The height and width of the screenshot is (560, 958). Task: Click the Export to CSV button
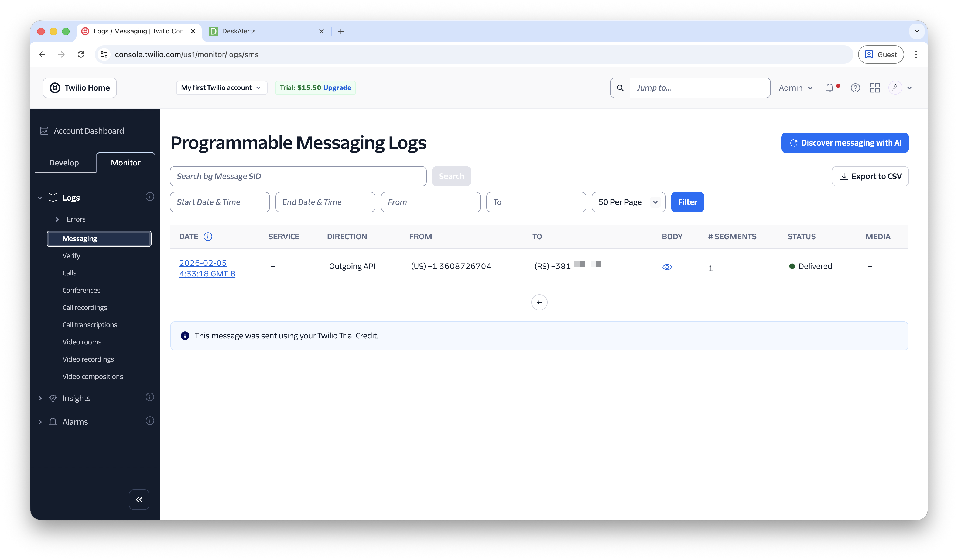point(870,176)
